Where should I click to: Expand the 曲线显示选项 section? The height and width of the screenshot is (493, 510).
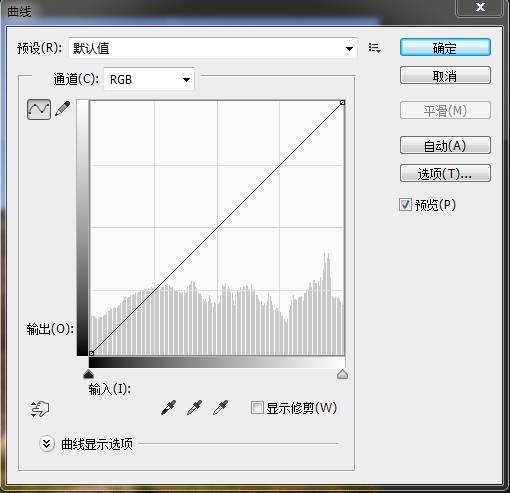(47, 444)
